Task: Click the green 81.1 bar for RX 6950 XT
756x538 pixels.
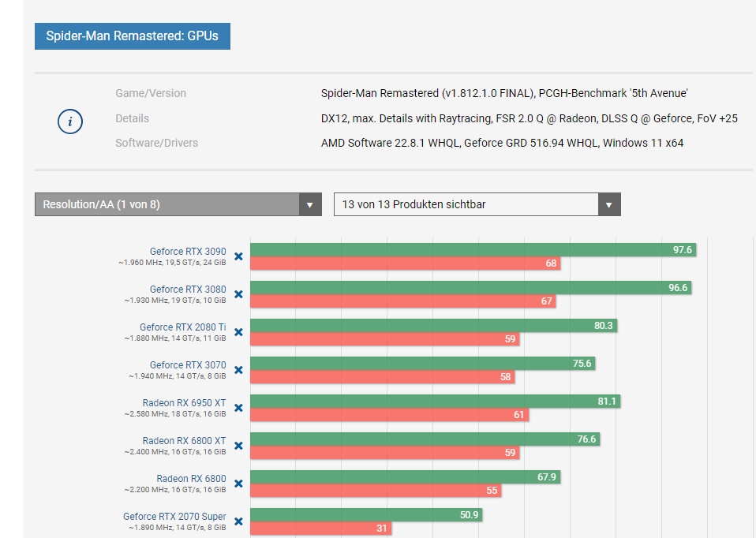Action: [436, 401]
